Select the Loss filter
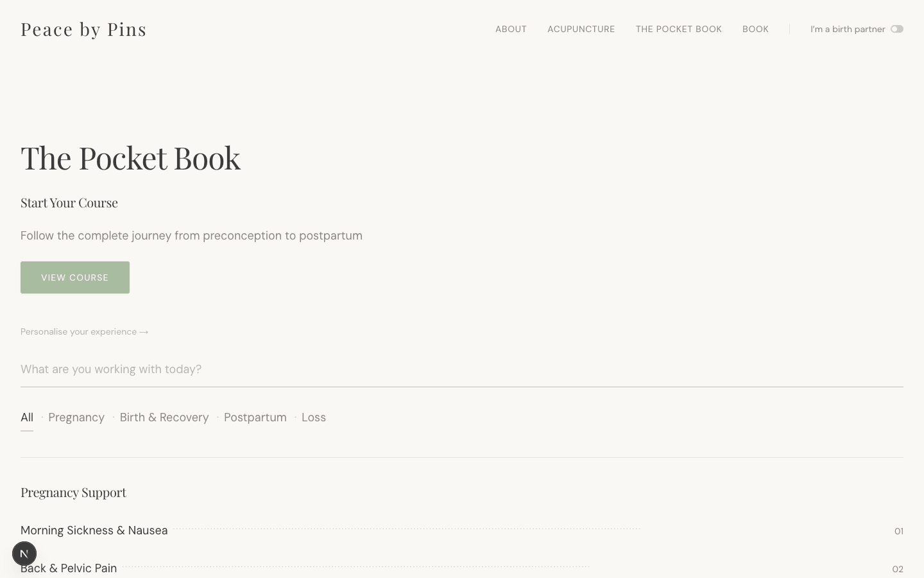Screen dimensions: 924x578 coord(314,417)
